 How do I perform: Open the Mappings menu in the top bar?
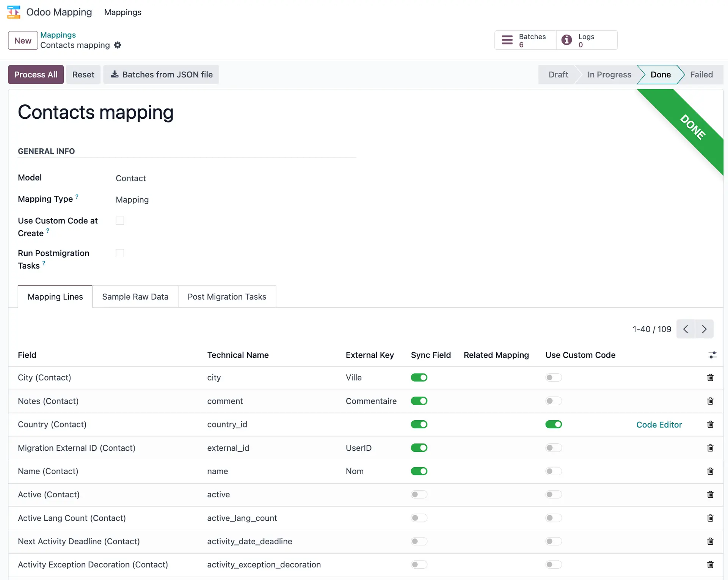tap(122, 12)
